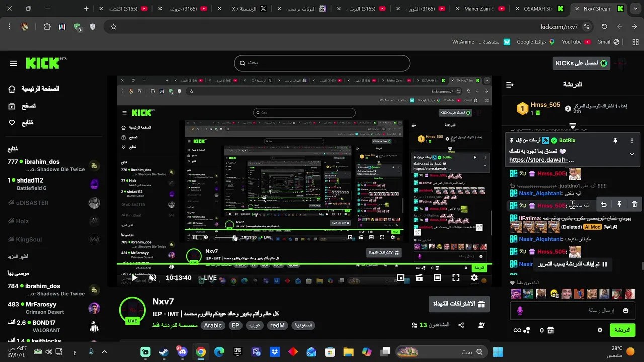Click the KICK logo

pos(46,63)
